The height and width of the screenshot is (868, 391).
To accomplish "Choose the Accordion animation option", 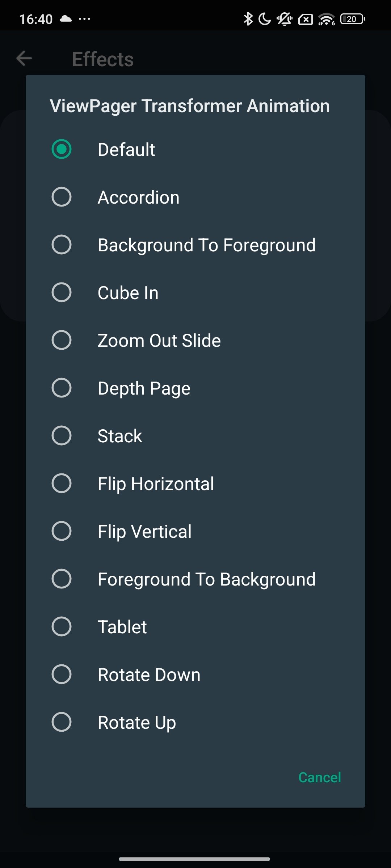I will (x=195, y=197).
